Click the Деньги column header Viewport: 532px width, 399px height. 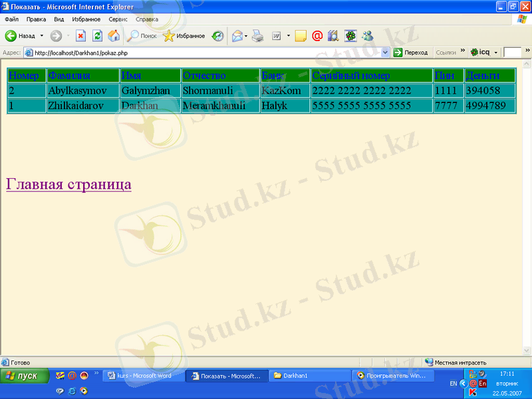click(x=489, y=76)
